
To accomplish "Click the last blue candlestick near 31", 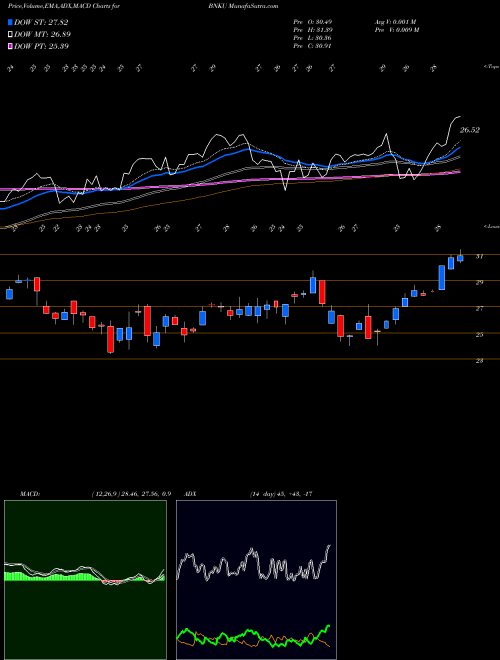I will tap(460, 258).
